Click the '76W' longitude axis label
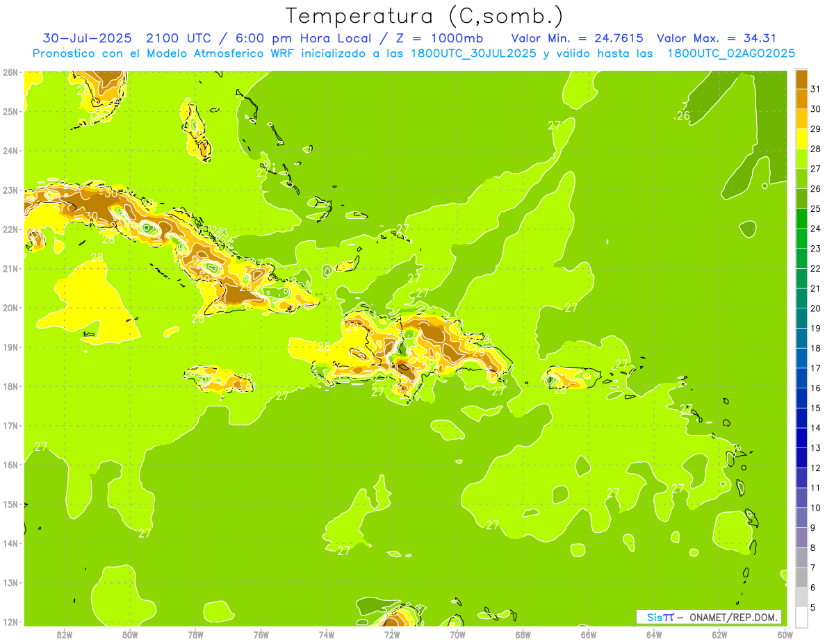 [261, 634]
